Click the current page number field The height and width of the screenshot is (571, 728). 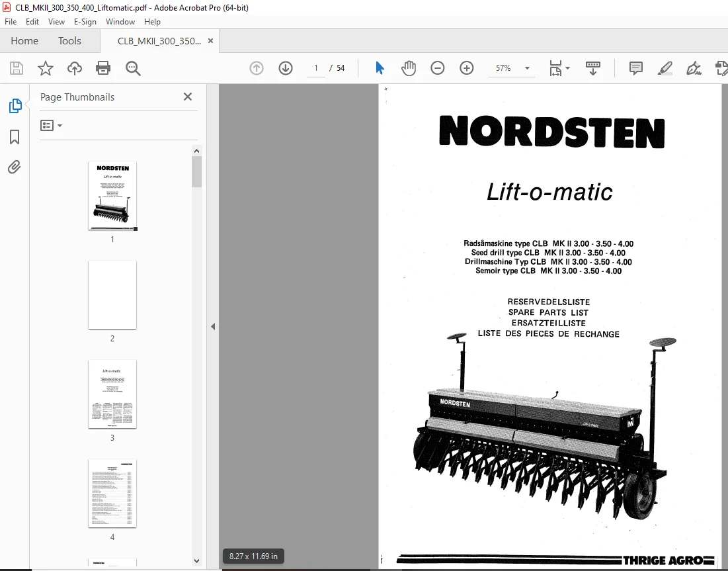[315, 68]
